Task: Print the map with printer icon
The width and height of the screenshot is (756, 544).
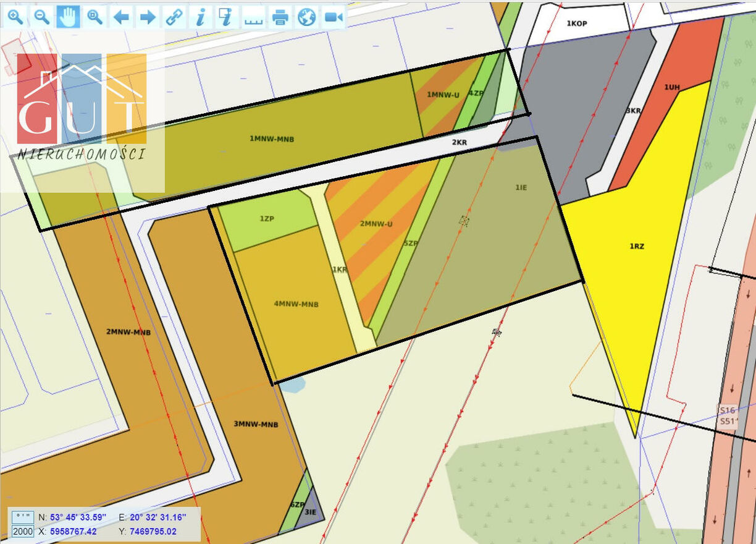Action: pyautogui.click(x=280, y=17)
